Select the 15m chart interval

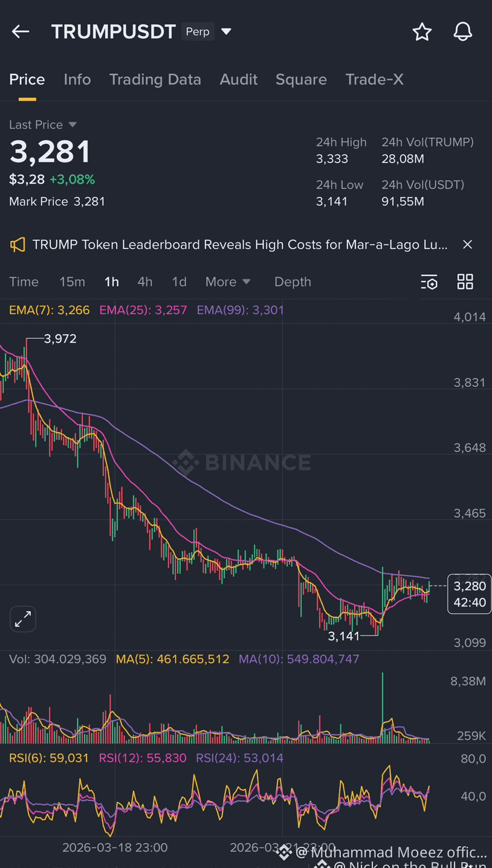[72, 282]
